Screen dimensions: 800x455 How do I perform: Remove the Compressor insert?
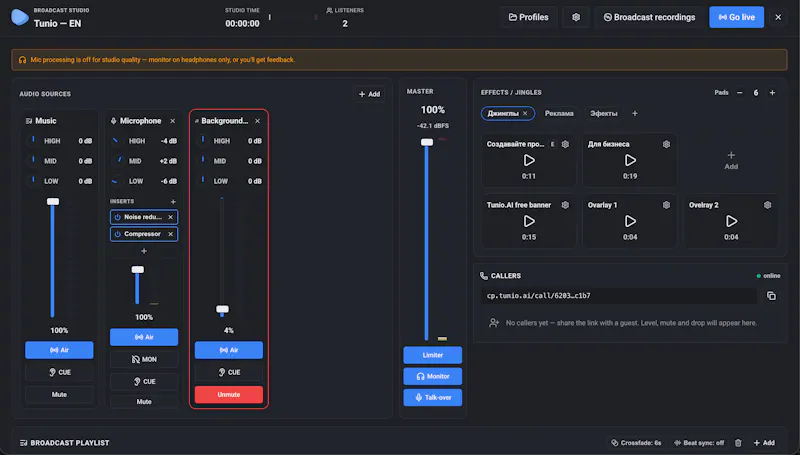[170, 234]
